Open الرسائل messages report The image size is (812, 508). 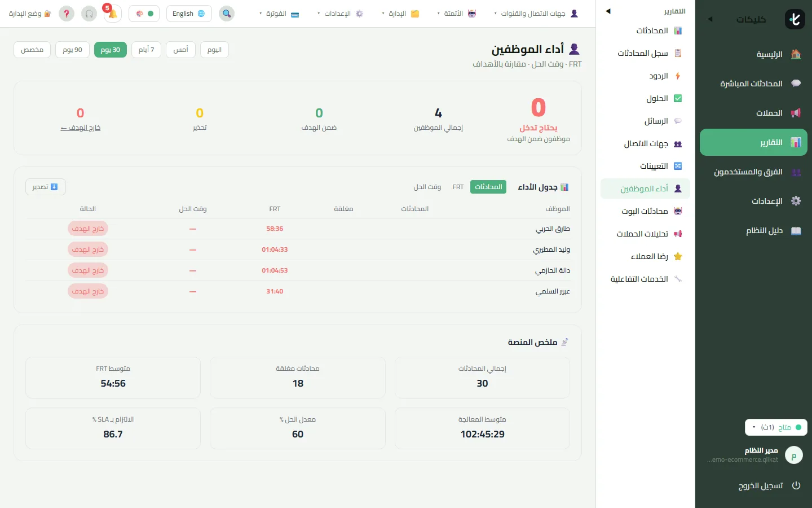pyautogui.click(x=645, y=121)
